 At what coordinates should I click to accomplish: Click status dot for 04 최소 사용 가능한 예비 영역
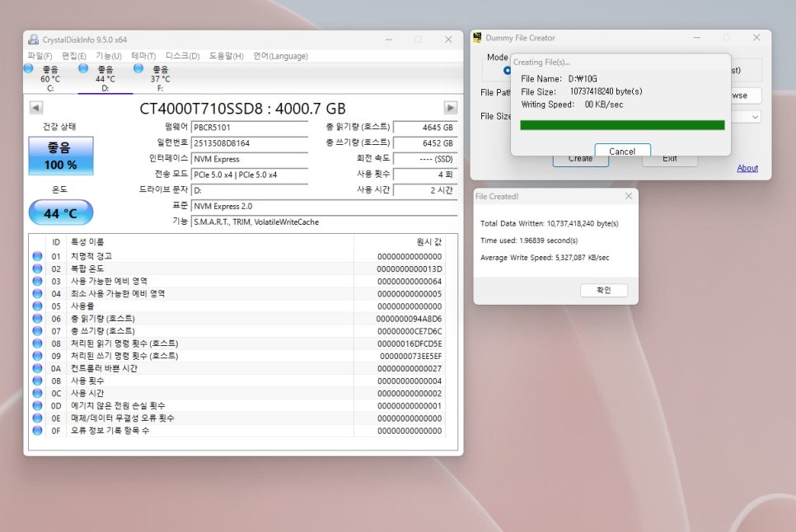(37, 293)
